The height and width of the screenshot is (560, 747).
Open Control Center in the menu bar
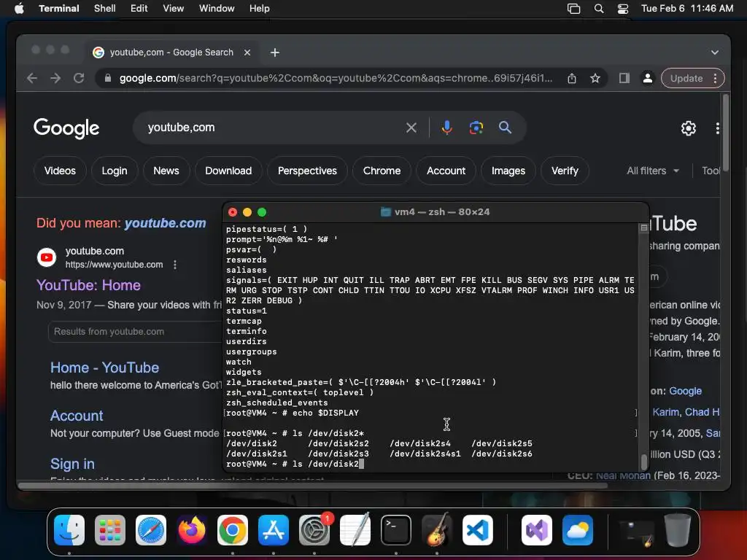click(x=623, y=9)
